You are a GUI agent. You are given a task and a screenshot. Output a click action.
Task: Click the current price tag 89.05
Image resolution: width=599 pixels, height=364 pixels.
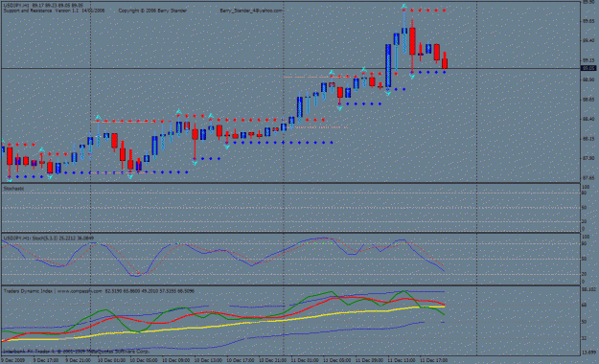coord(588,68)
